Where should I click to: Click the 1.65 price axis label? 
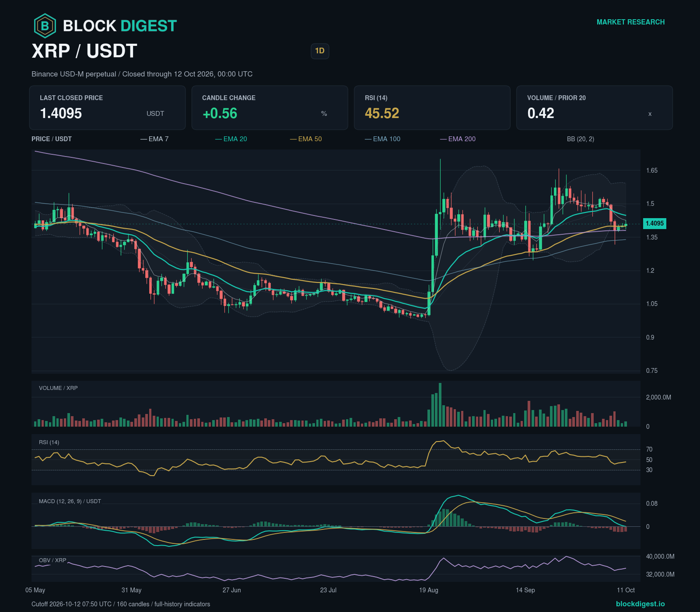point(652,170)
